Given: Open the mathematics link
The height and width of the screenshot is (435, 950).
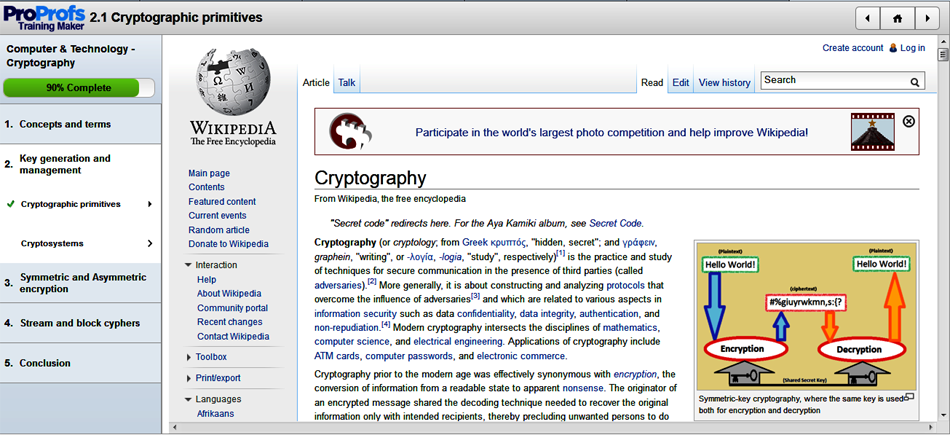Looking at the screenshot, I should (x=630, y=328).
